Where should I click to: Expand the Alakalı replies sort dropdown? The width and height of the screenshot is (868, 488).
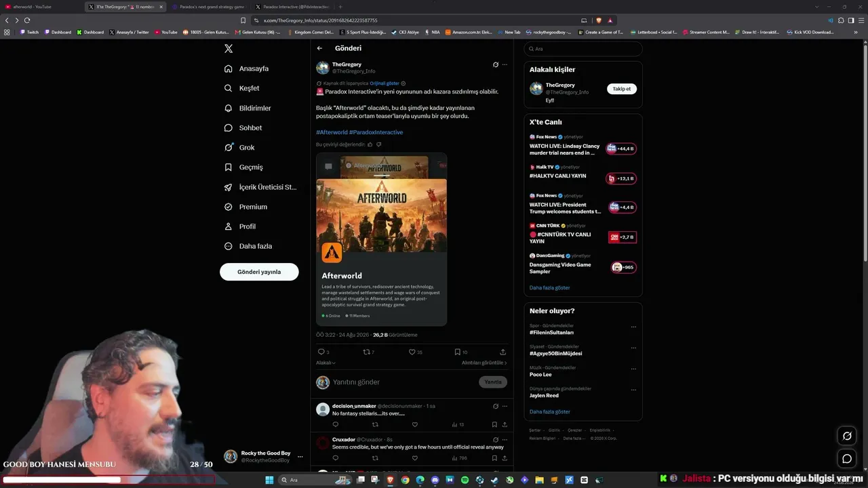coord(325,363)
